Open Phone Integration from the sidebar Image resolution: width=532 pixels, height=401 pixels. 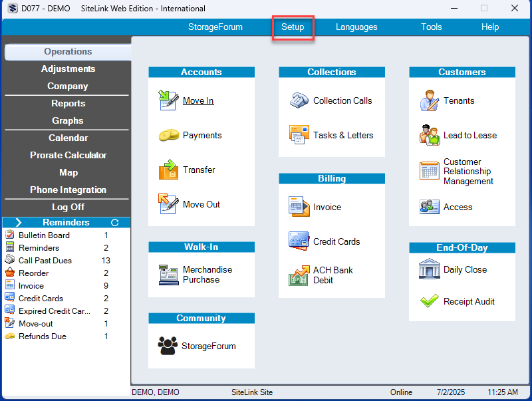pos(68,190)
